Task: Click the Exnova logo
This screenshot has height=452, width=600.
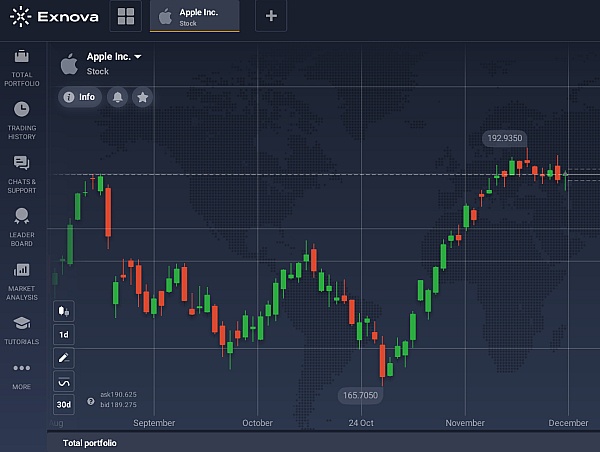Action: (54, 16)
